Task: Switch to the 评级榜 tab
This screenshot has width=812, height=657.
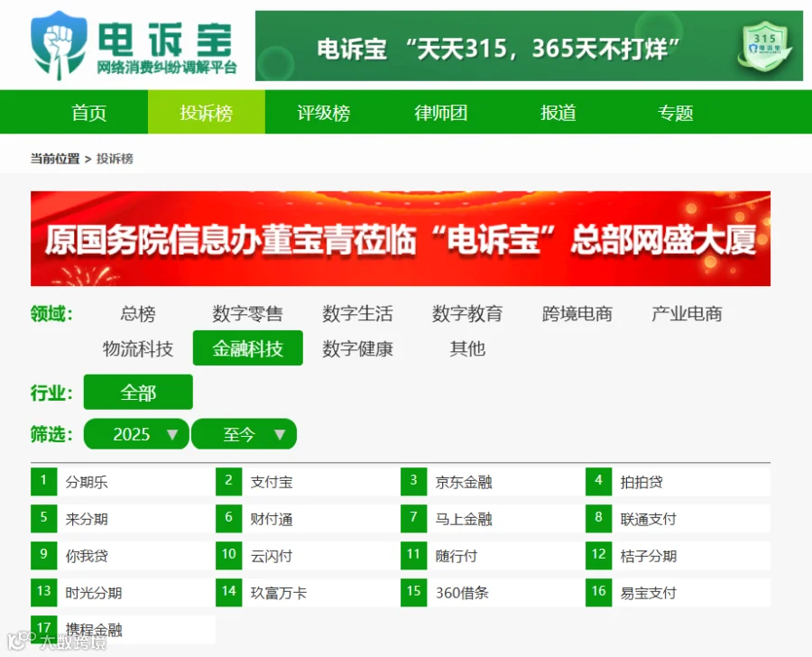Action: click(x=324, y=112)
